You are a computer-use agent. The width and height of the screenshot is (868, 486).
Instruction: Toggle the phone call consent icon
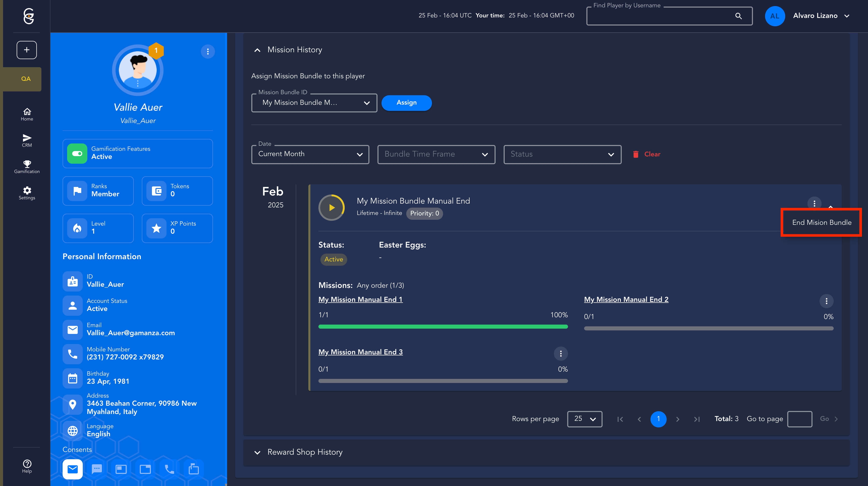[x=169, y=469]
